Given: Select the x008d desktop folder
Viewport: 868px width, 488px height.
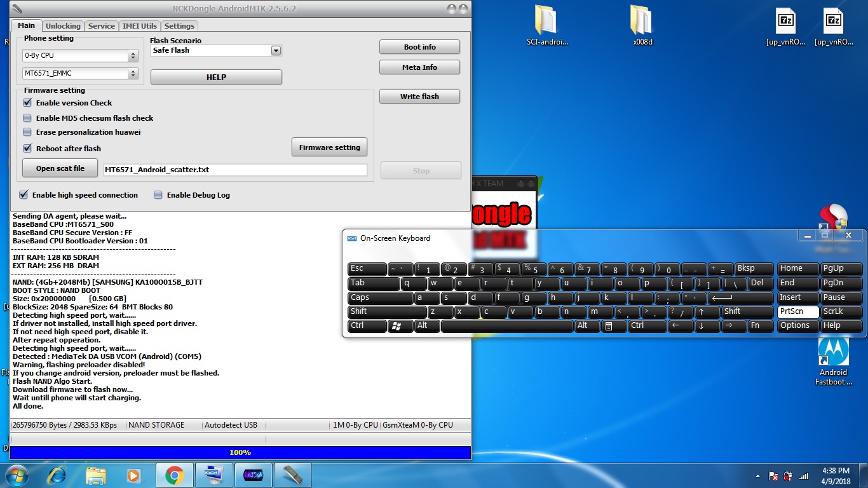Looking at the screenshot, I should click(643, 26).
